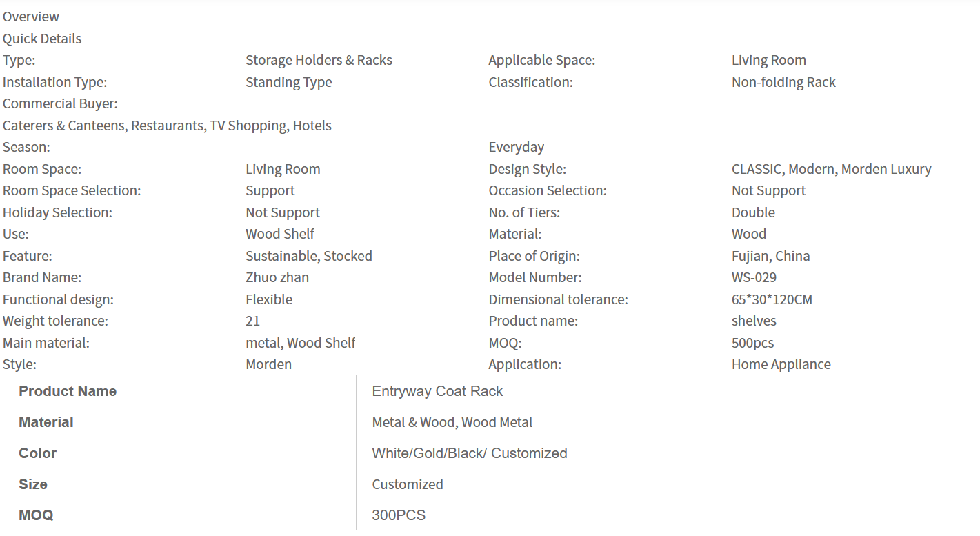Image resolution: width=980 pixels, height=536 pixels.
Task: Click the Overview heading
Action: pyautogui.click(x=31, y=17)
